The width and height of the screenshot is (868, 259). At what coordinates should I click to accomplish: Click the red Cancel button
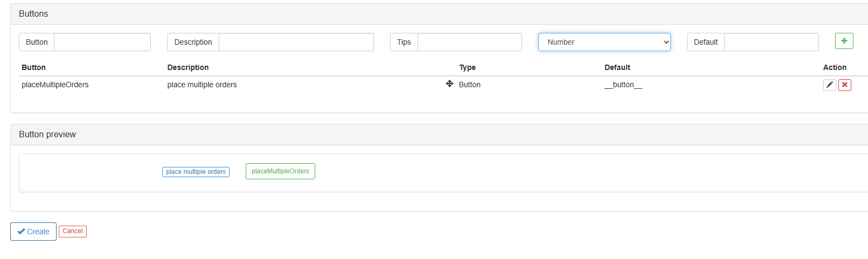tap(73, 232)
